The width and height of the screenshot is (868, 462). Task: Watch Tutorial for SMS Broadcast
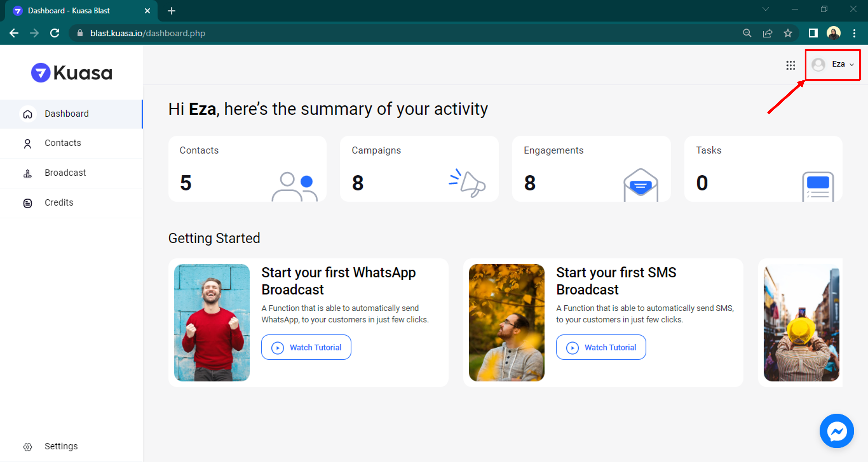pyautogui.click(x=600, y=347)
